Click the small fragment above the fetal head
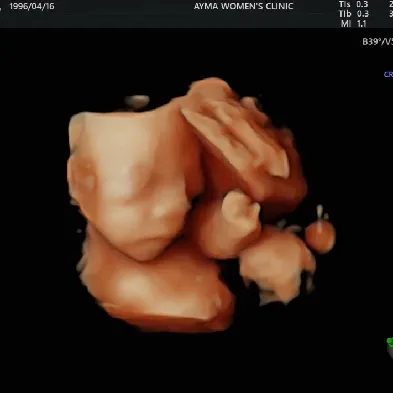 click(137, 101)
